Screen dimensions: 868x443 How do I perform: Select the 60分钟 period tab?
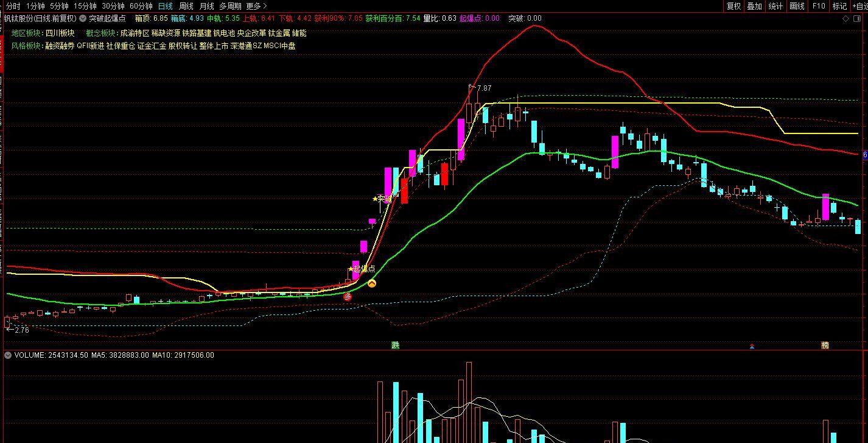click(x=141, y=6)
